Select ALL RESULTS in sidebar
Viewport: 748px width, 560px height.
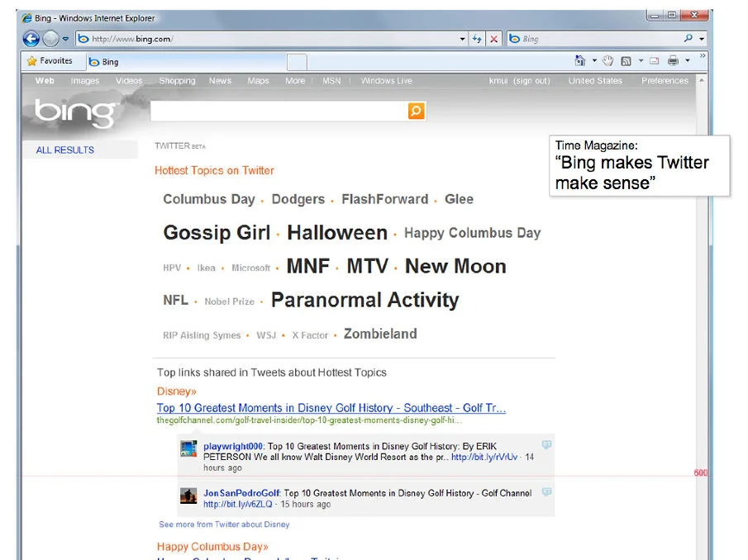(64, 149)
